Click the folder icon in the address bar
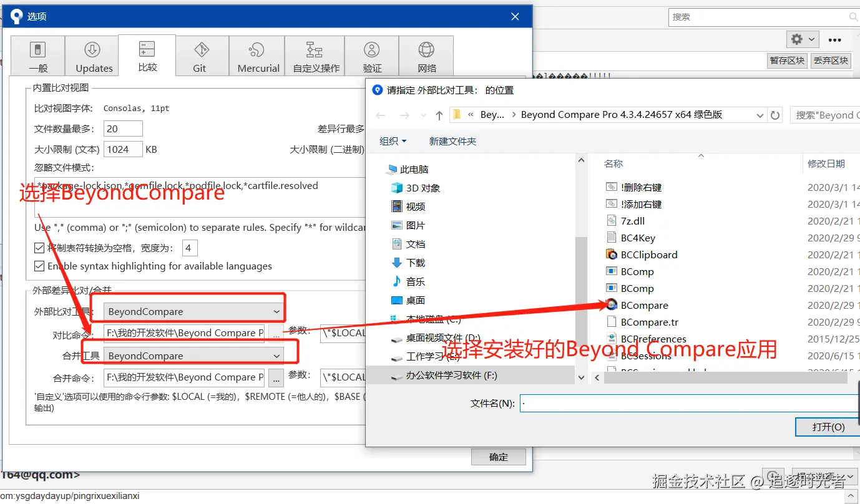 point(457,115)
